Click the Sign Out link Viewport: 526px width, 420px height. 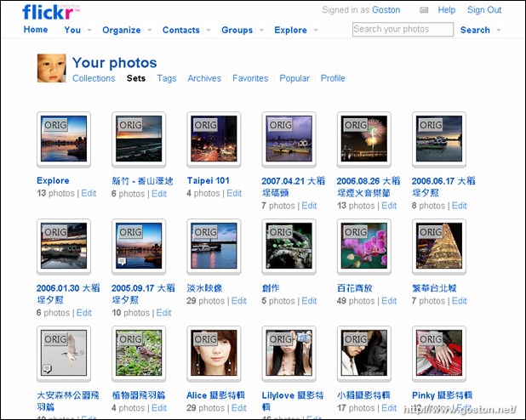484,10
